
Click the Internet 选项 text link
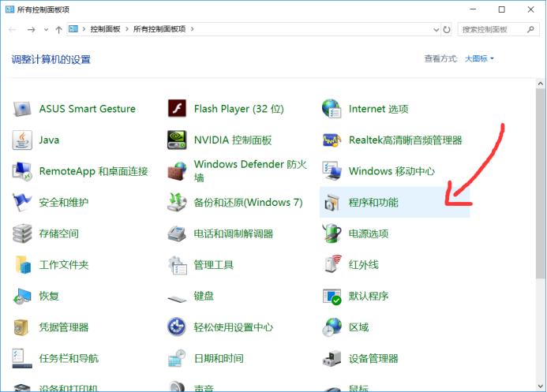point(379,109)
